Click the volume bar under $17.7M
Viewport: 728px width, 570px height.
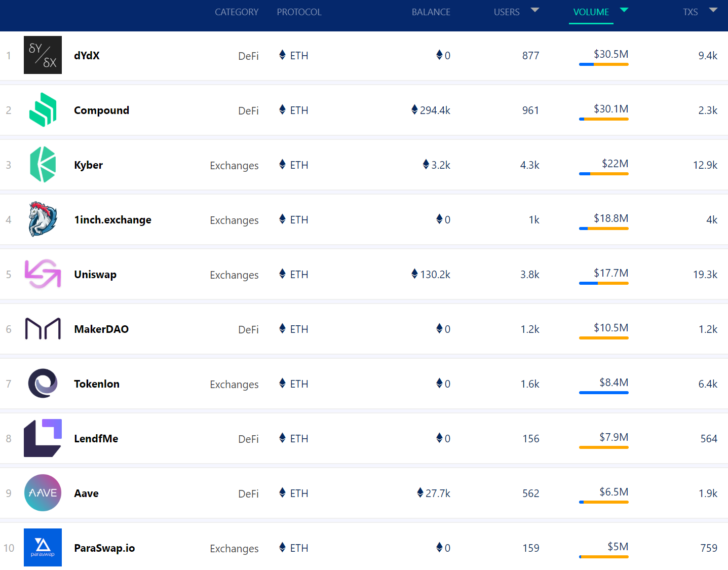coord(604,283)
